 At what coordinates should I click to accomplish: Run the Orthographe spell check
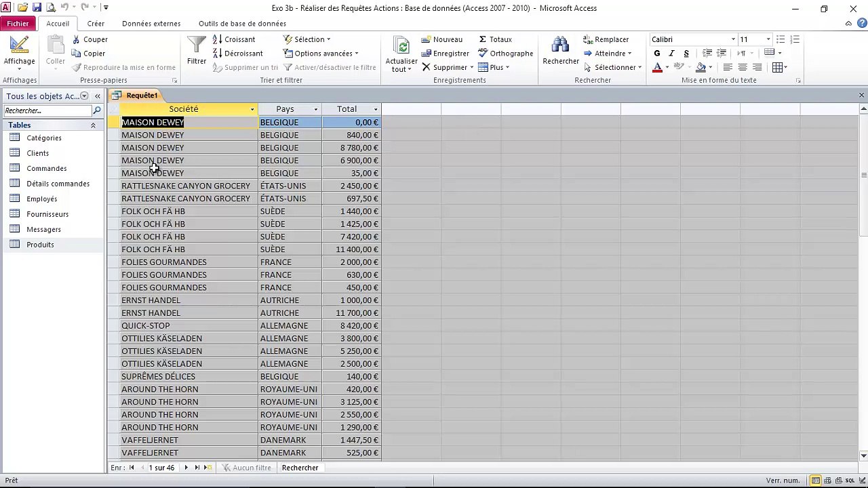[506, 54]
